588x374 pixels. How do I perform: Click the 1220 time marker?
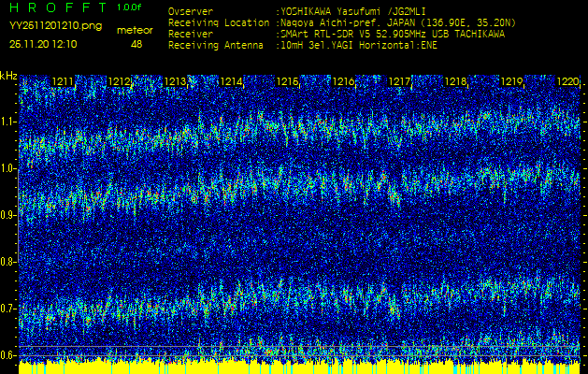tap(566, 82)
